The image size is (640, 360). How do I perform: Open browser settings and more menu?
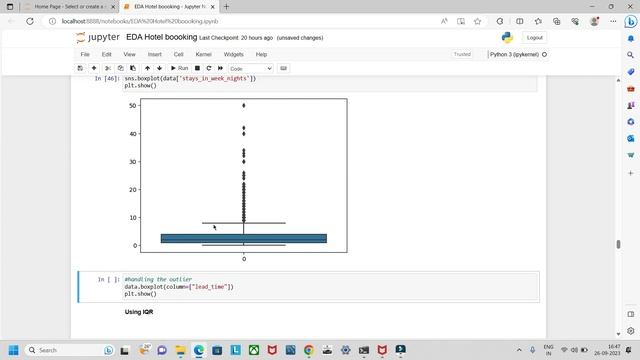pos(613,21)
